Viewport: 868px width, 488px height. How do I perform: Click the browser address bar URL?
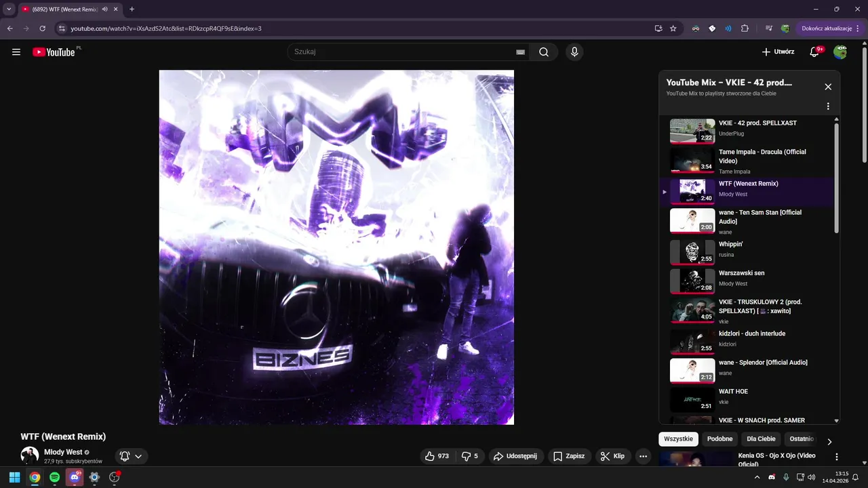(166, 28)
